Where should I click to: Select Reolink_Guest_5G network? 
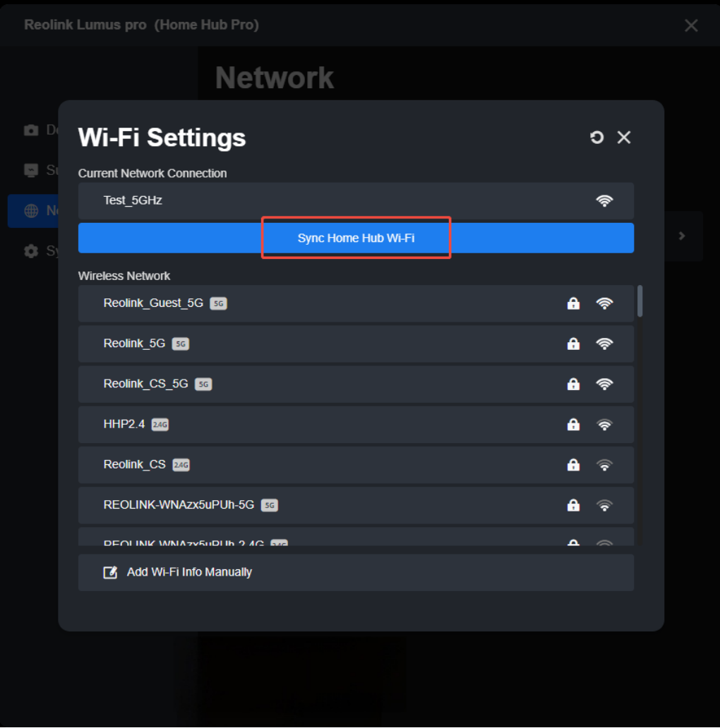[356, 303]
